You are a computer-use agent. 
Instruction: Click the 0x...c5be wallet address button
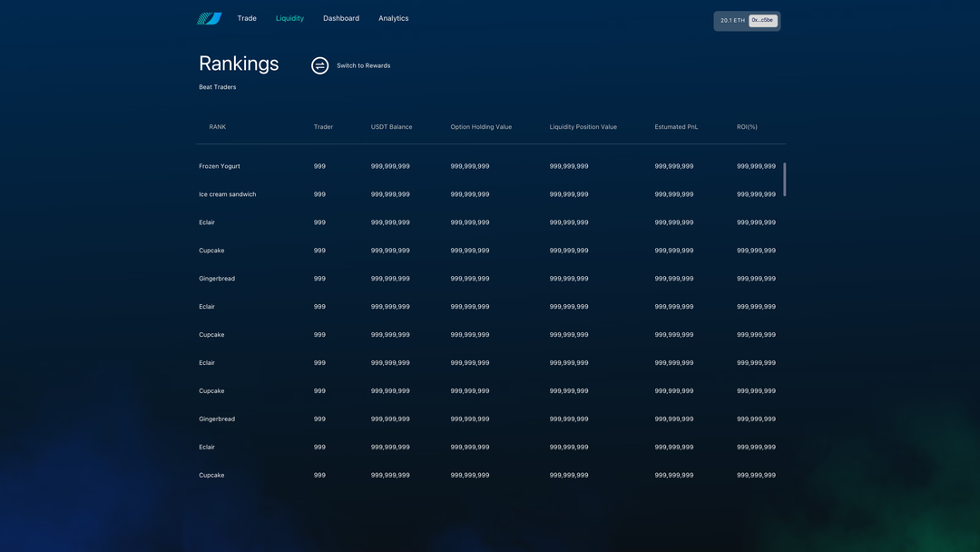[762, 20]
